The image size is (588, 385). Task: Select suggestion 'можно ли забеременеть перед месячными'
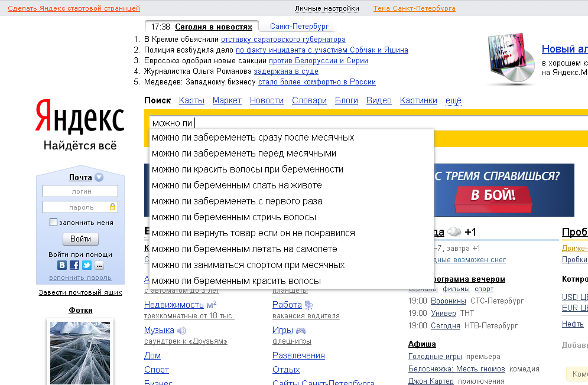291,154
